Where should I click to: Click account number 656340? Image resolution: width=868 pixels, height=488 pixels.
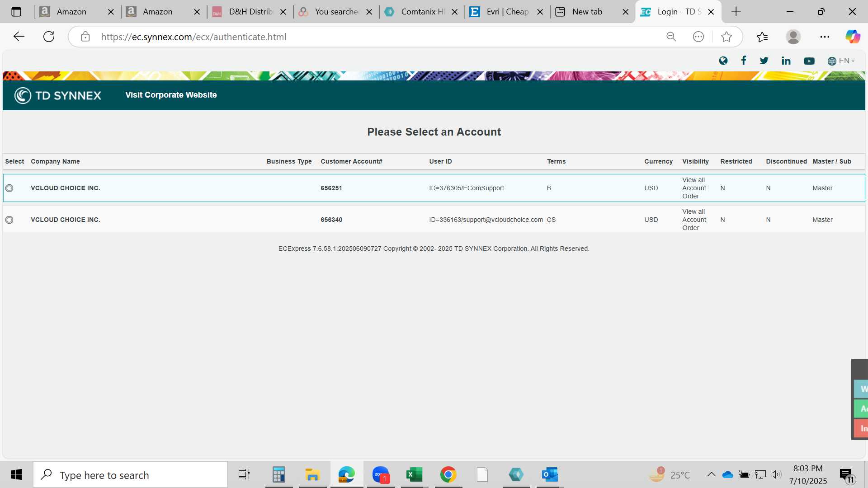(x=331, y=220)
